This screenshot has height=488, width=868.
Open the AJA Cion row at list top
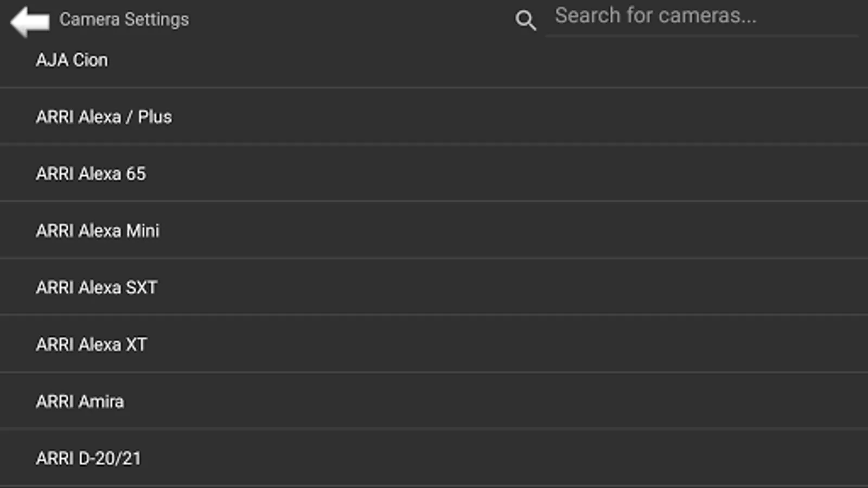434,60
